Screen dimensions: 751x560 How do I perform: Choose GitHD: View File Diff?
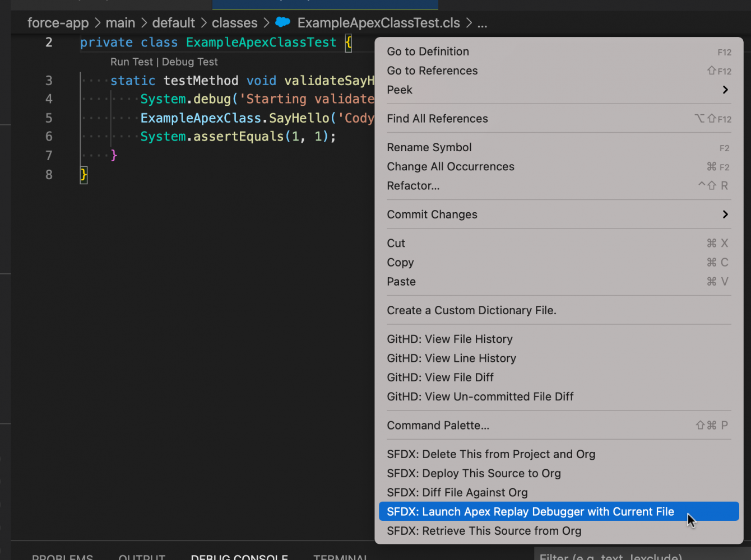pyautogui.click(x=559, y=377)
